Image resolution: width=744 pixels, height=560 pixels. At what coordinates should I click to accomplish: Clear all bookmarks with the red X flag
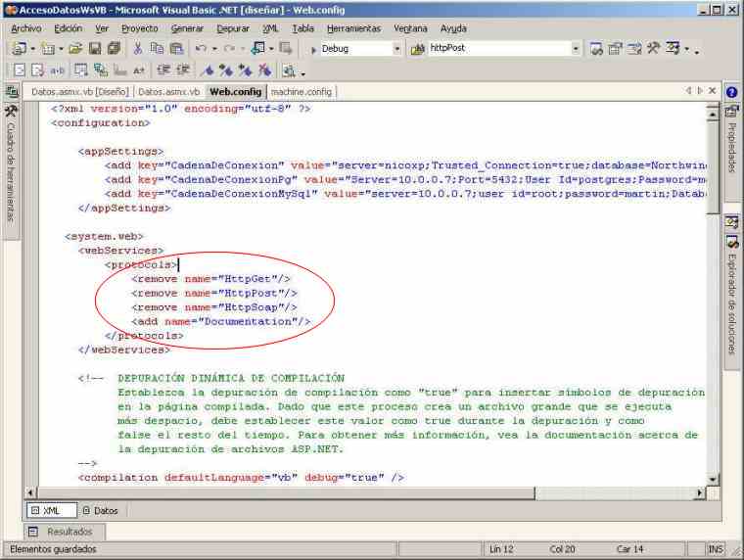pyautogui.click(x=264, y=70)
